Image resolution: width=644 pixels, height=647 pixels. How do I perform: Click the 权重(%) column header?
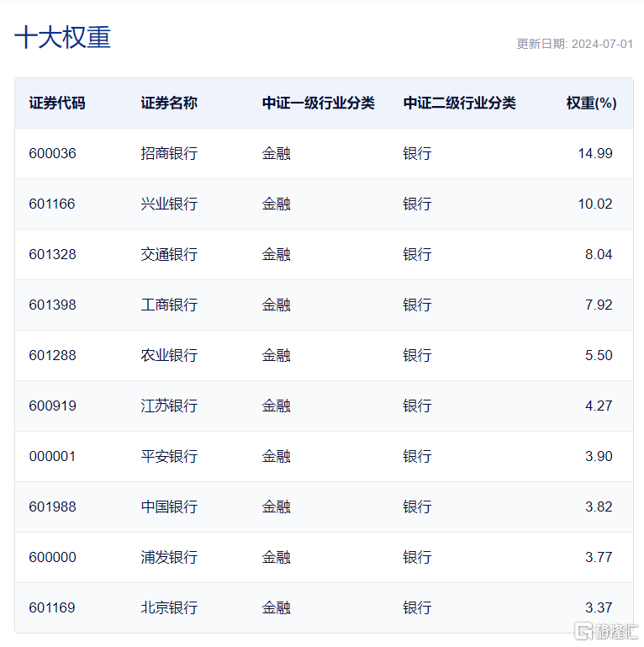point(592,103)
